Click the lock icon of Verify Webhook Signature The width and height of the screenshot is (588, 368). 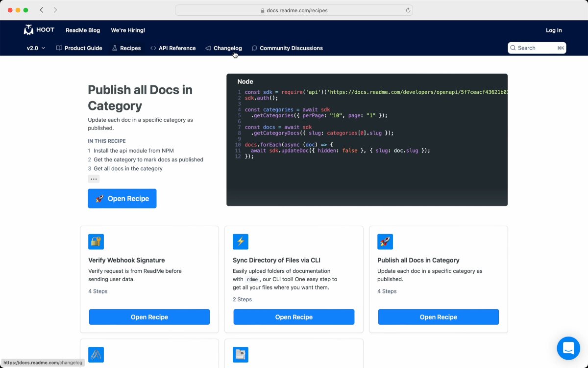(96, 241)
